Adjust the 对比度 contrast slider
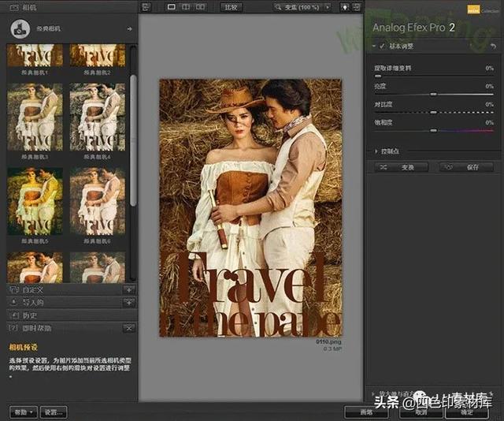Viewport: 504px width, 421px height. click(434, 112)
